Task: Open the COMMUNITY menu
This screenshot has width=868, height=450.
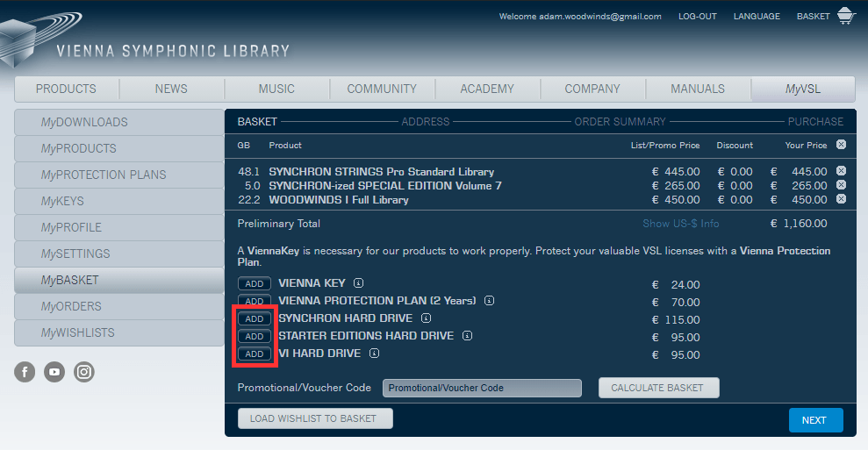Action: pyautogui.click(x=382, y=89)
